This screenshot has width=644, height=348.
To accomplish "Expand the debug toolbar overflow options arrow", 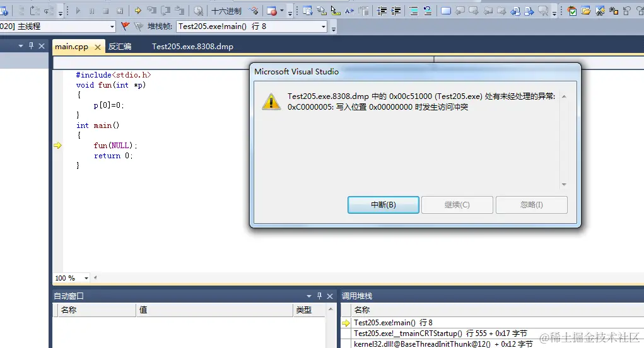I will (x=290, y=13).
